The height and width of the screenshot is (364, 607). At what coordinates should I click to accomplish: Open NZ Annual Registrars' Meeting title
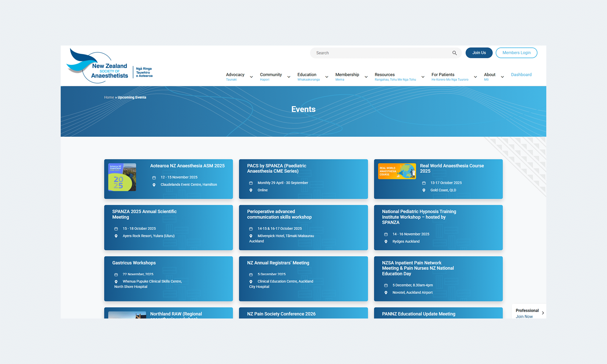point(278,263)
